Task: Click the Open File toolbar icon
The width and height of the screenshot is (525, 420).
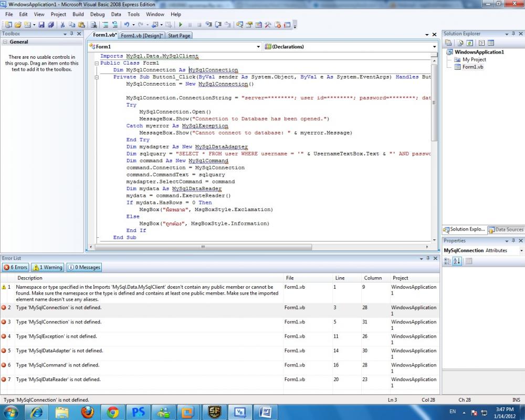Action: (18, 25)
